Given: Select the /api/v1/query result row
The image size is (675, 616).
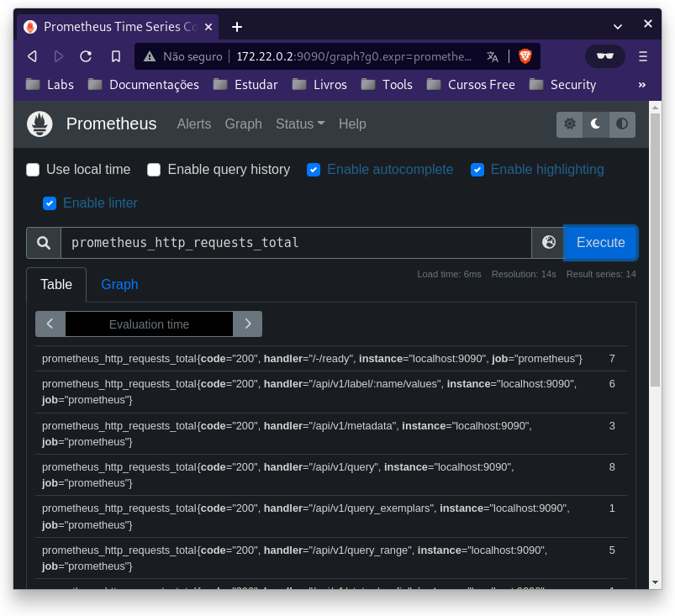Looking at the screenshot, I should pyautogui.click(x=331, y=476).
